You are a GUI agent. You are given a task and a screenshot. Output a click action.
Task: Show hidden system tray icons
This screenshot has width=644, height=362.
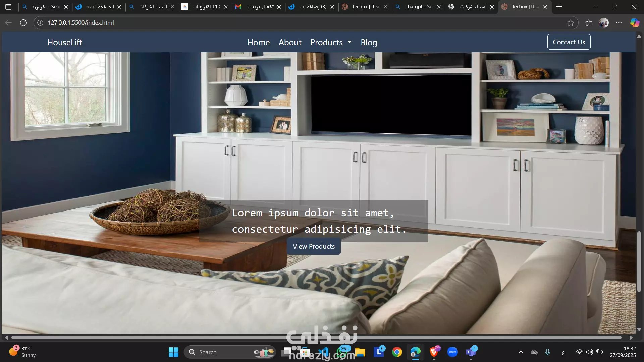(x=521, y=352)
